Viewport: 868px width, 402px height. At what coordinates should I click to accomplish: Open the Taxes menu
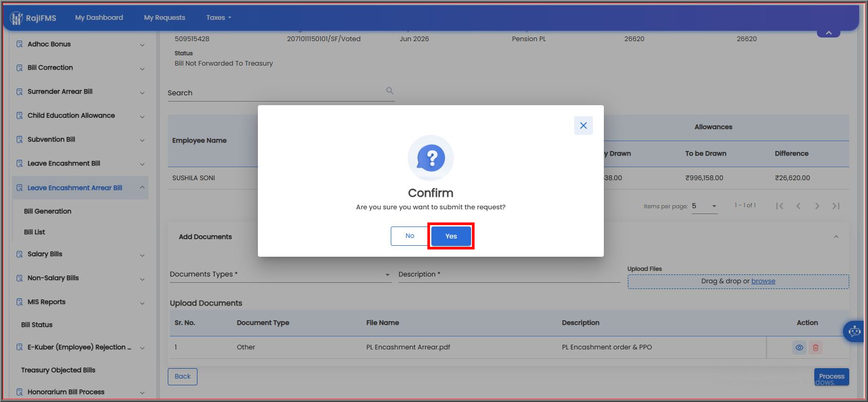coord(218,18)
